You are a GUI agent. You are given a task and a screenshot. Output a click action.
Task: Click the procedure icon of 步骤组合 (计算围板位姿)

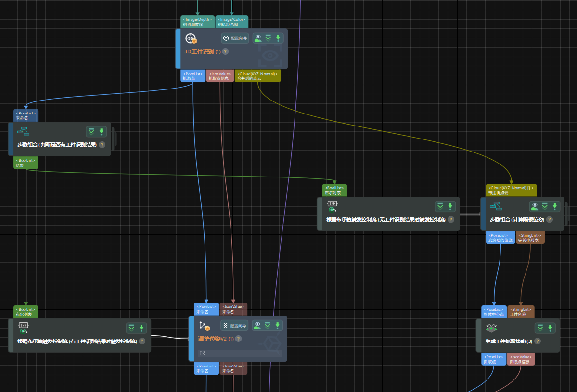coord(496,206)
